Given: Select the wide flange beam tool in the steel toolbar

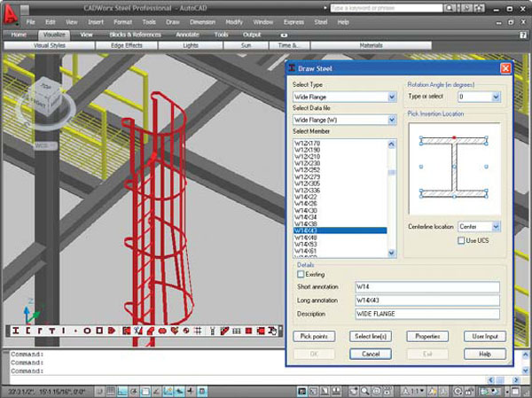Looking at the screenshot, I should coord(16,330).
